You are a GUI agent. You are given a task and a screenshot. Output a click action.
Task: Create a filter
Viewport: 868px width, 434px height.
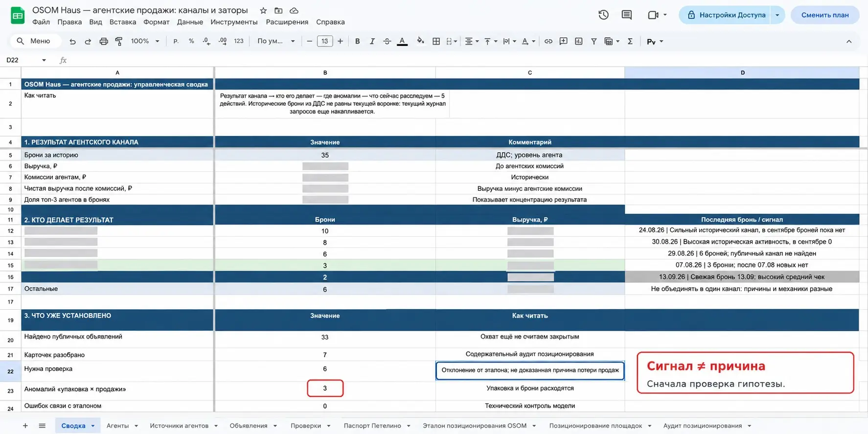594,42
